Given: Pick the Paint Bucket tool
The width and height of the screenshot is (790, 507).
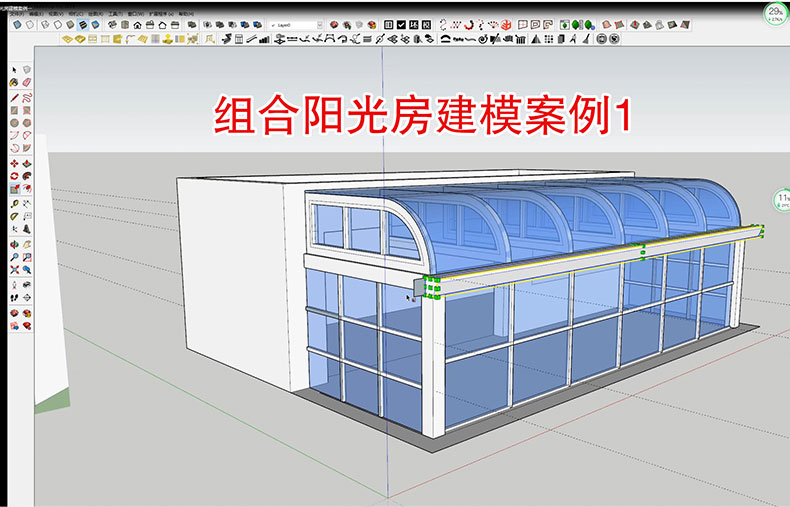Looking at the screenshot, I should tap(13, 83).
